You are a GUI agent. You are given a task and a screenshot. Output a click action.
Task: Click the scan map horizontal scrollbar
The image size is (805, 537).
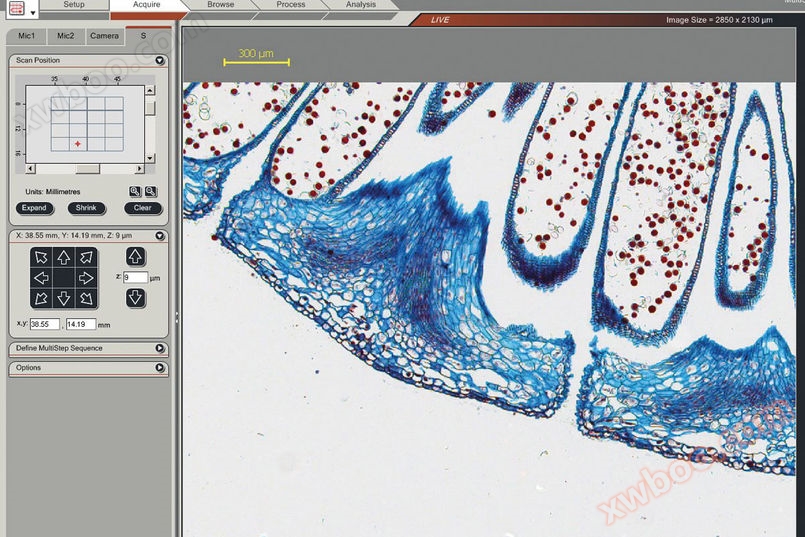pyautogui.click(x=85, y=169)
